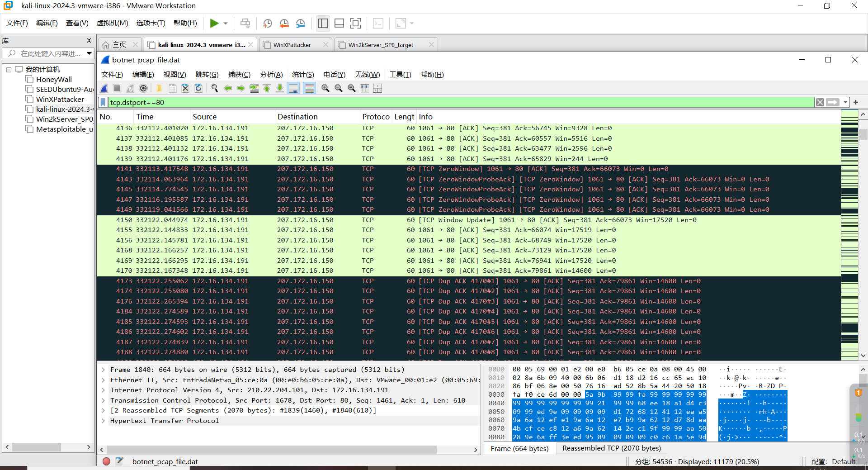
Task: Open a capture file with folder icon
Action: pyautogui.click(x=159, y=88)
